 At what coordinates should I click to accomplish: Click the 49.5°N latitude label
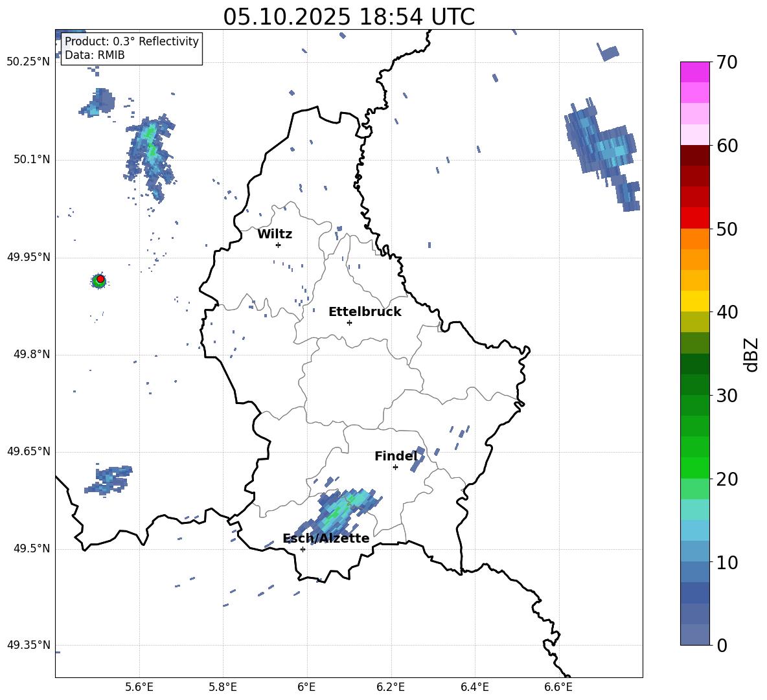point(32,548)
